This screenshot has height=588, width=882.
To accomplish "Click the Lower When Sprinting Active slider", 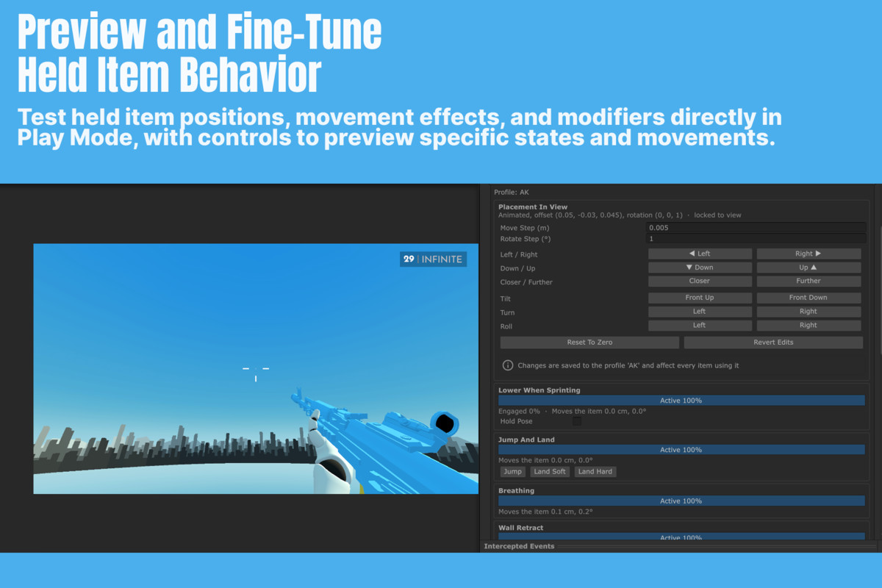I will pyautogui.click(x=681, y=401).
